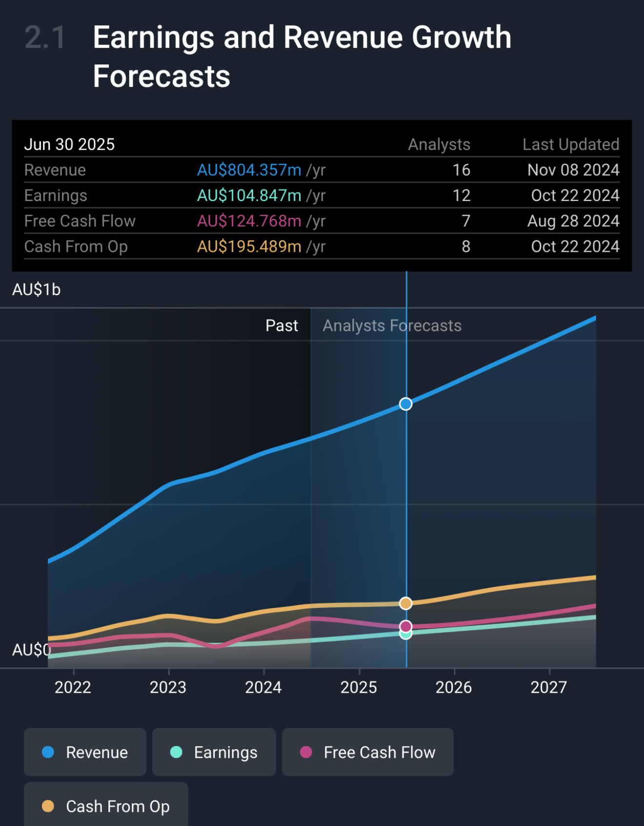Click the Jun 30 2025 date header
The width and height of the screenshot is (644, 826).
click(x=69, y=144)
